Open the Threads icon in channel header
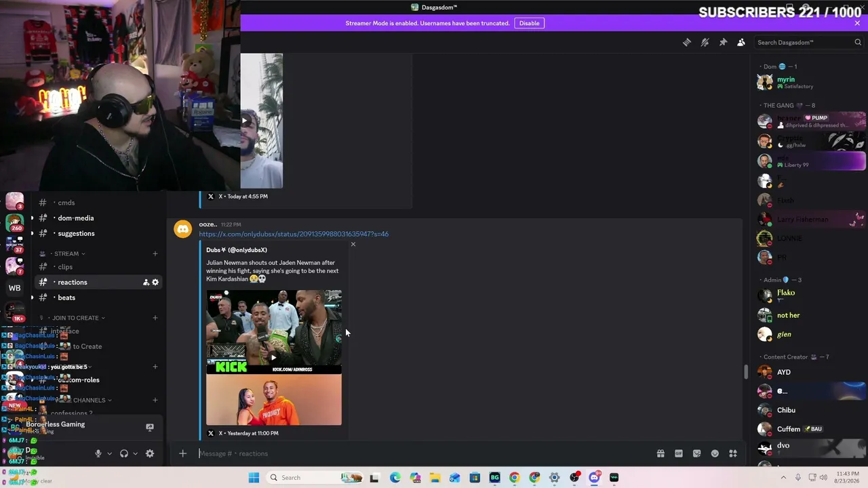Image resolution: width=868 pixels, height=488 pixels. tap(687, 42)
